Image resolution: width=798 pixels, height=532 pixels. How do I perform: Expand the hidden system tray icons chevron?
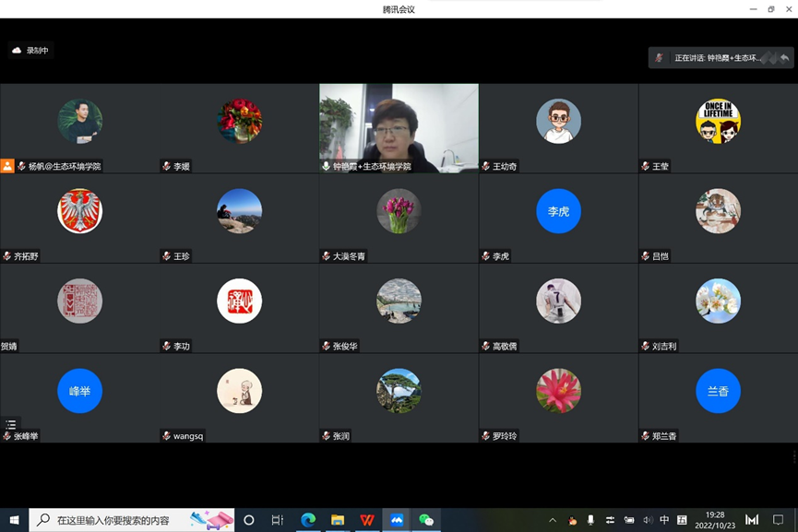tap(553, 520)
